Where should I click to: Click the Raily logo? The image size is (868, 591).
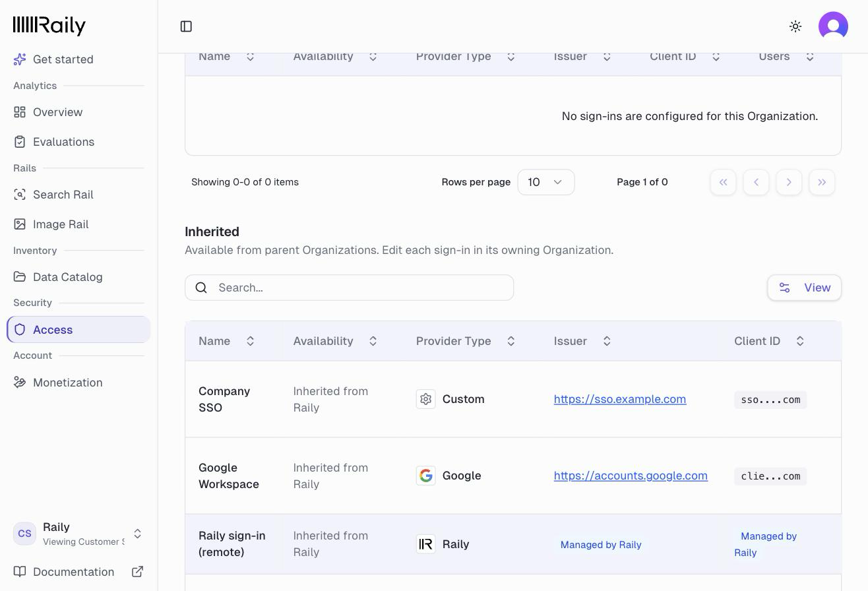[49, 26]
